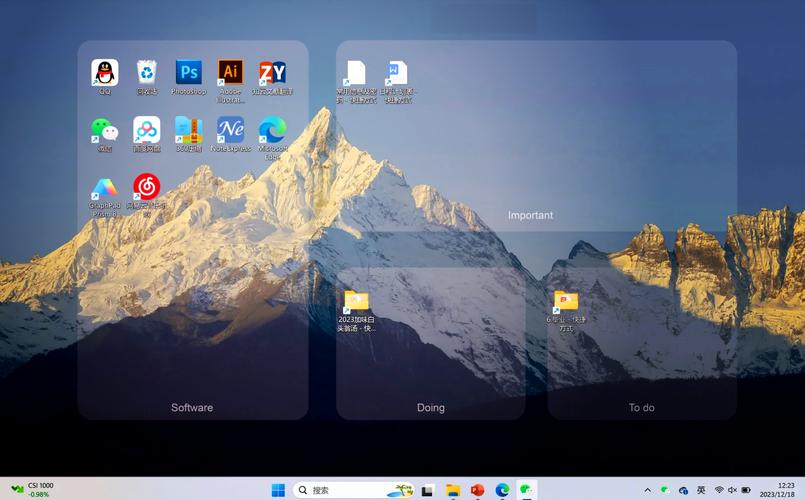Click the NoteExpress desktop shortcut
This screenshot has width=805, height=500.
(x=231, y=130)
